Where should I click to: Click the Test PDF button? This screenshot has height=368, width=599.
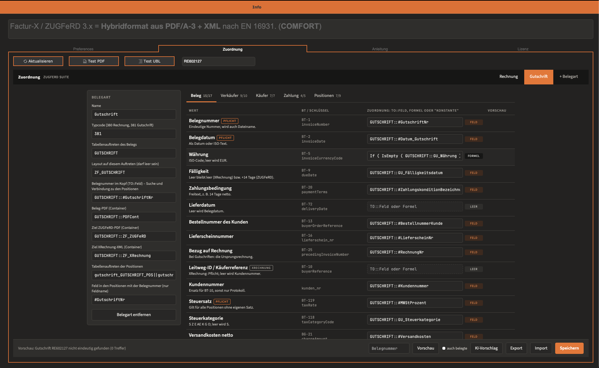pos(94,61)
